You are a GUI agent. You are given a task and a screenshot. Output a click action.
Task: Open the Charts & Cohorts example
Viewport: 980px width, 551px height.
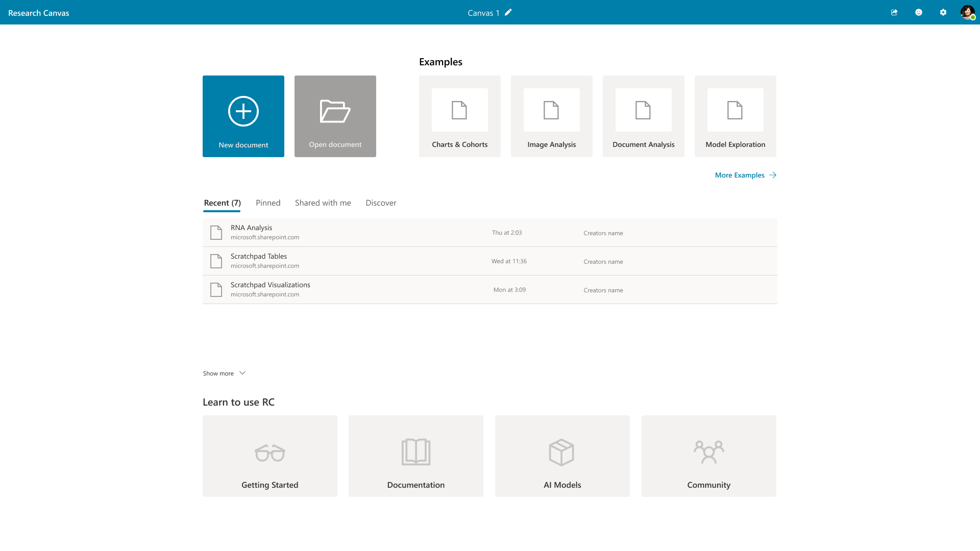click(460, 116)
